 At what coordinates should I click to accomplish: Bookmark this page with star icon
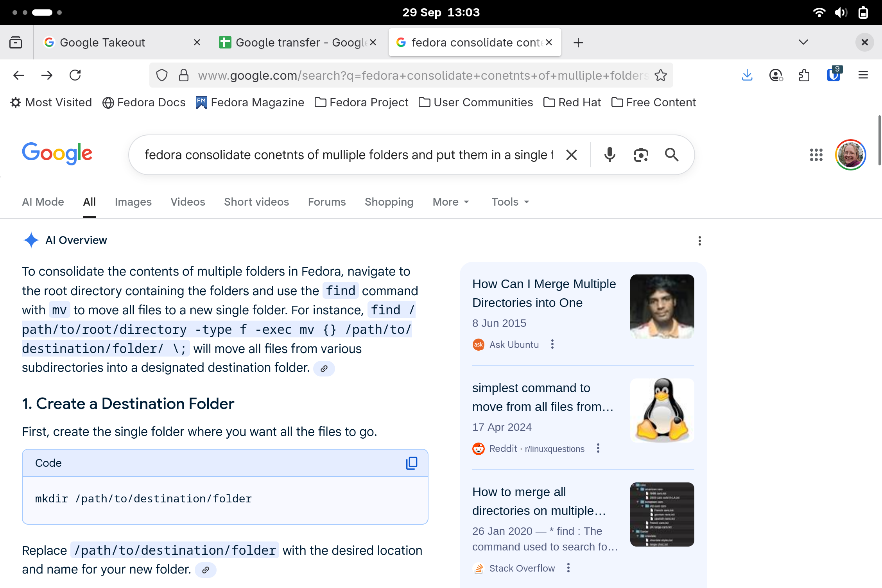click(661, 75)
